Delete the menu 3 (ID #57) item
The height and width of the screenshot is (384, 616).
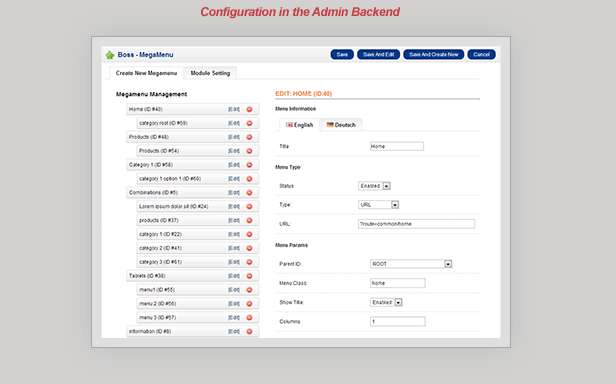click(x=249, y=318)
